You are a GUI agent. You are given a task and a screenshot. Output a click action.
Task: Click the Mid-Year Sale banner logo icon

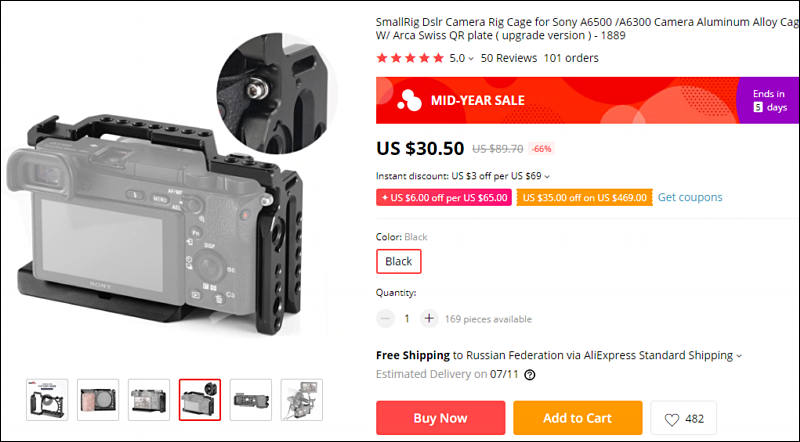410,100
